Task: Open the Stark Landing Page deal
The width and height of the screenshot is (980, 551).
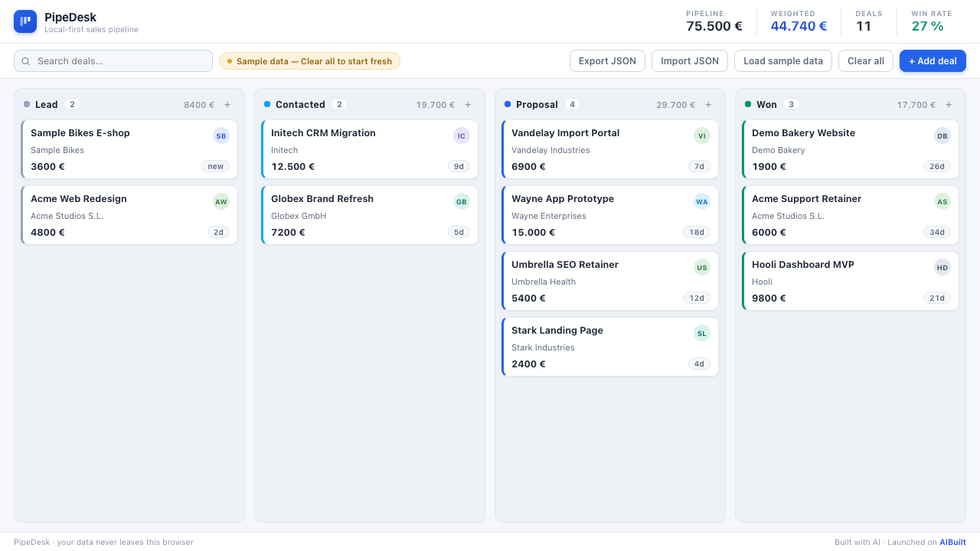Action: point(610,347)
